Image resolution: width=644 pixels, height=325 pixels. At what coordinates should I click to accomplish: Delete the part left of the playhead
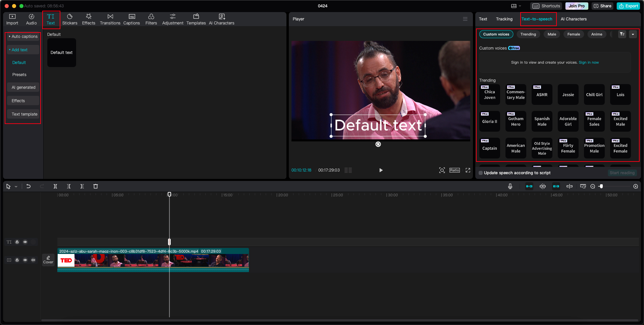69,186
